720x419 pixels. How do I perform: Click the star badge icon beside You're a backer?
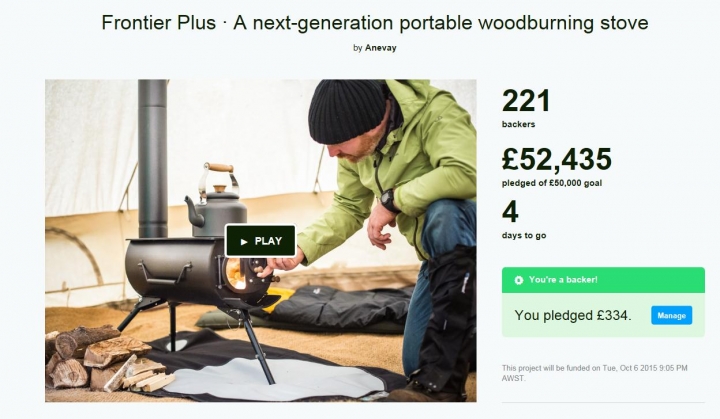coord(518,280)
